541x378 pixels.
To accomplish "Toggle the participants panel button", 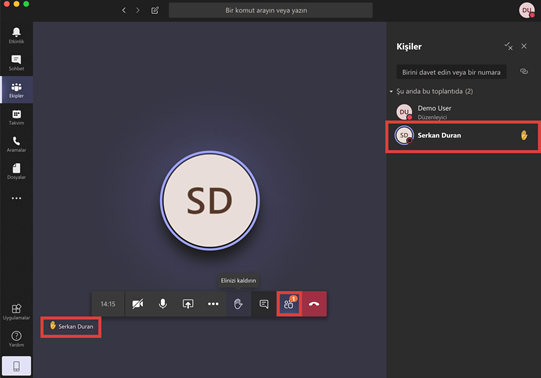I will pos(289,304).
